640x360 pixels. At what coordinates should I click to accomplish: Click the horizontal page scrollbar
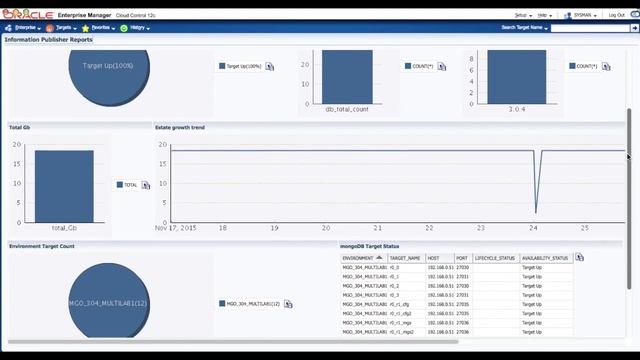tap(233, 342)
